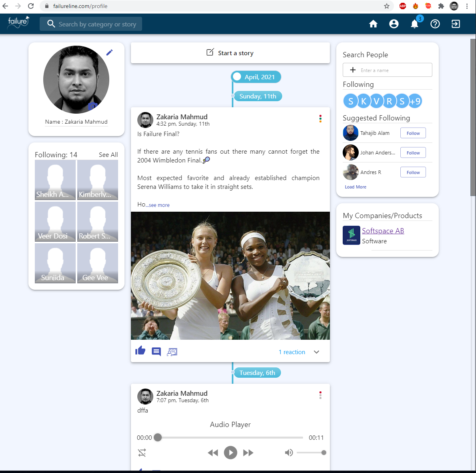
Task: Open comments on the Wimbledon post
Action: click(x=156, y=352)
